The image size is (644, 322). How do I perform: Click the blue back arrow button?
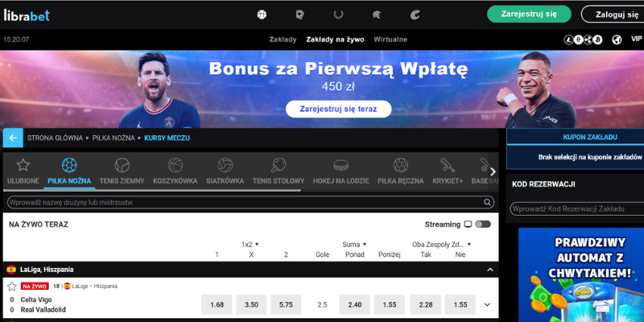[13, 138]
